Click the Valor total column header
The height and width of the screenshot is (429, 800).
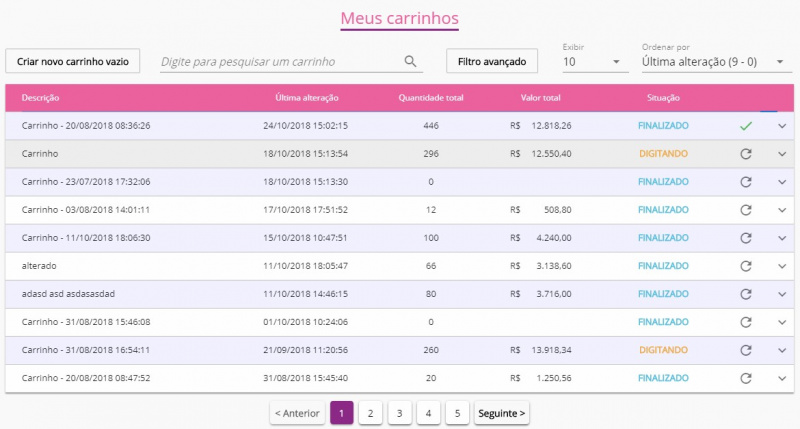click(540, 97)
